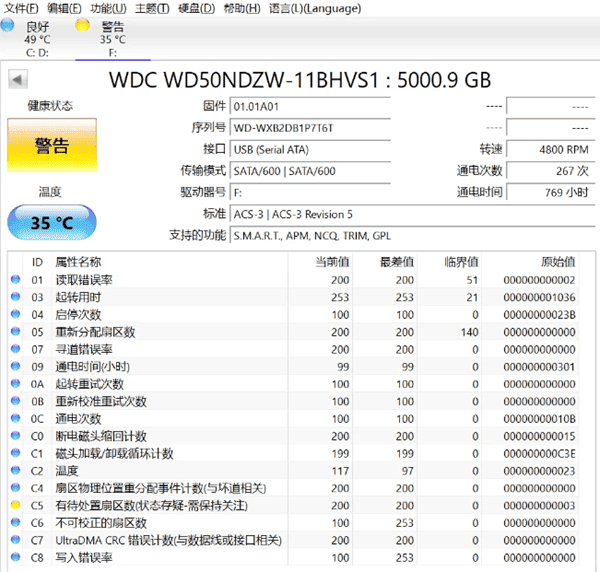Open the 功能(U) menu
The image size is (600, 572).
(108, 8)
